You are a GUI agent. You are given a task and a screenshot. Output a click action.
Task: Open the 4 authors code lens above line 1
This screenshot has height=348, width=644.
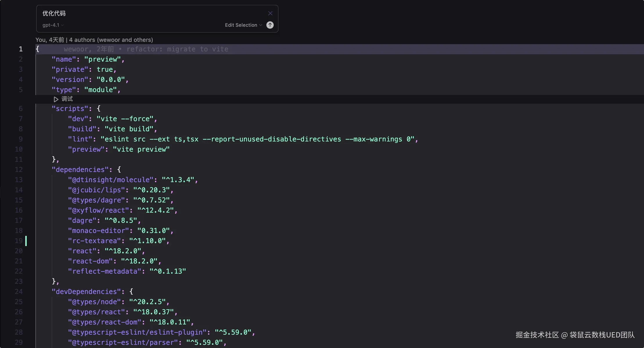click(x=111, y=40)
